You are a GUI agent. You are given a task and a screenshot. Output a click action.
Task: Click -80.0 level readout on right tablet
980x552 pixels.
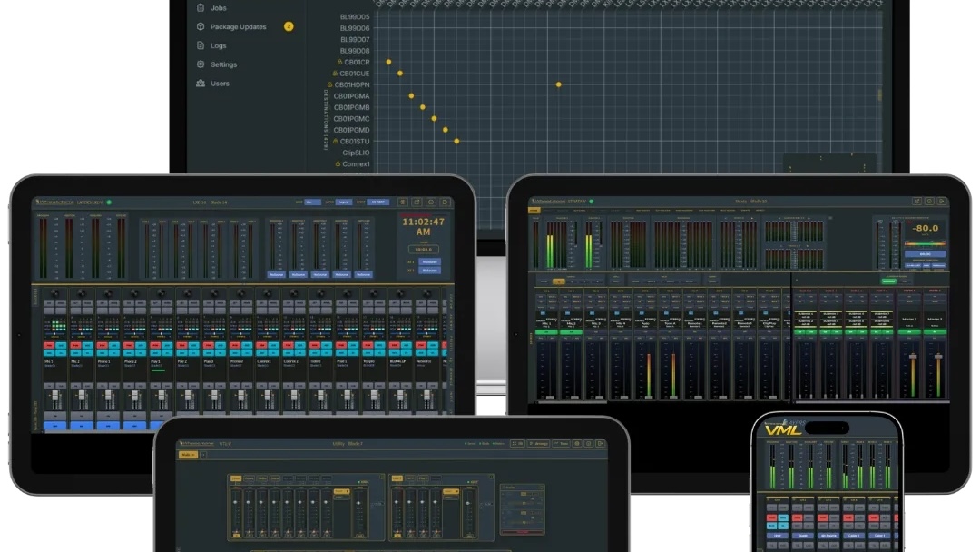[x=925, y=228]
